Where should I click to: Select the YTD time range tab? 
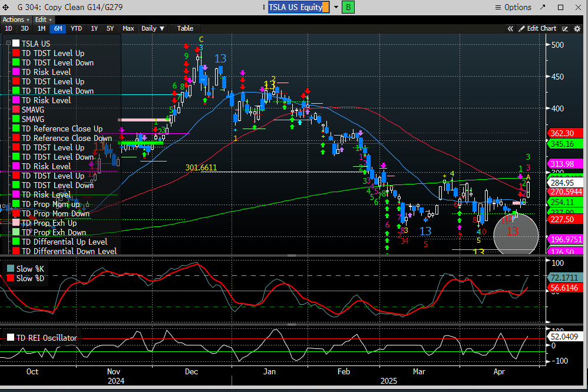(76, 28)
